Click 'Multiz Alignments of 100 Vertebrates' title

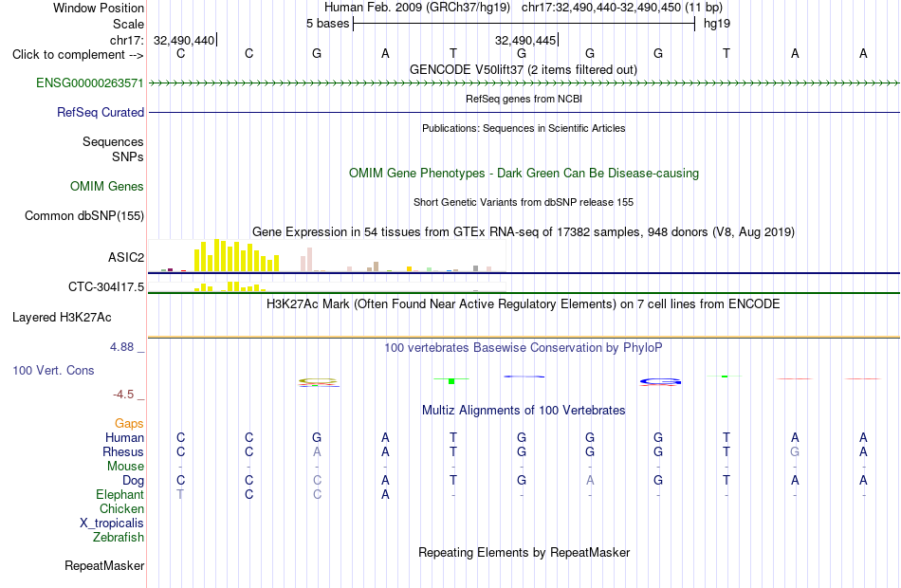coord(524,410)
